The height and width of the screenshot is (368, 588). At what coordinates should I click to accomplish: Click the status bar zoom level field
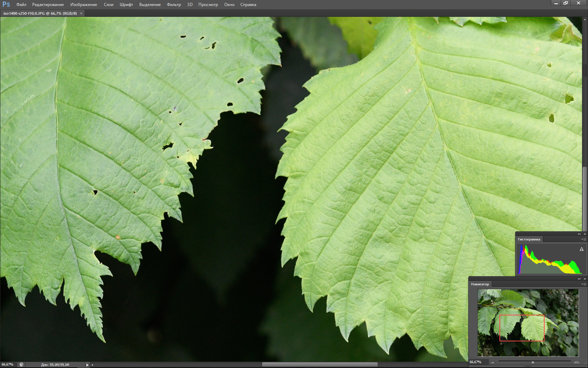(x=8, y=364)
